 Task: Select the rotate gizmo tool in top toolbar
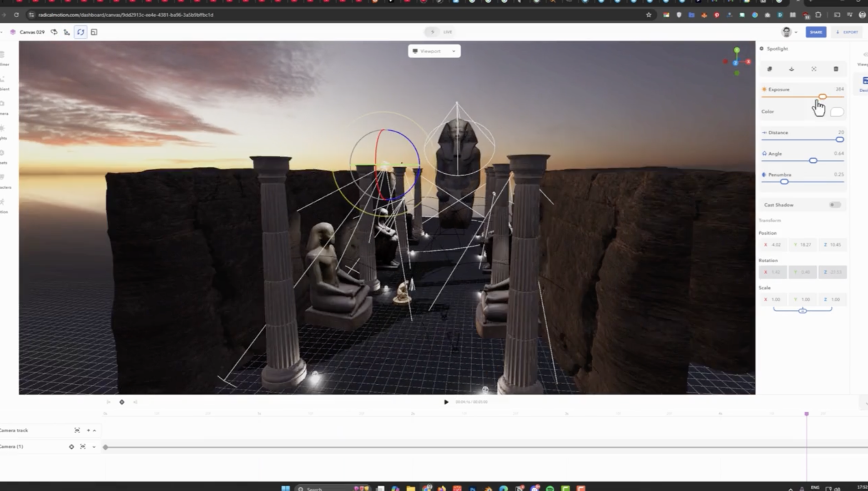[x=81, y=32]
